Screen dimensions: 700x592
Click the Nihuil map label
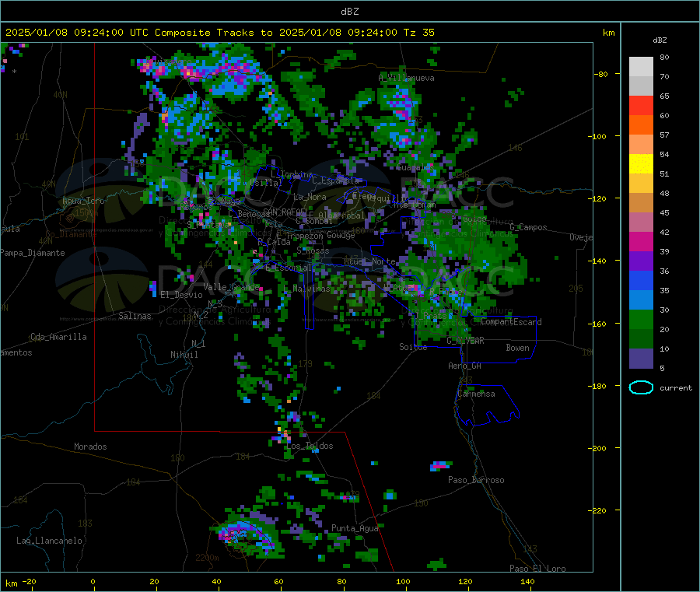184,355
